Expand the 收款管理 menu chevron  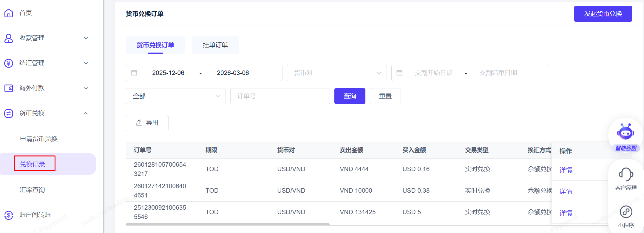(x=86, y=38)
